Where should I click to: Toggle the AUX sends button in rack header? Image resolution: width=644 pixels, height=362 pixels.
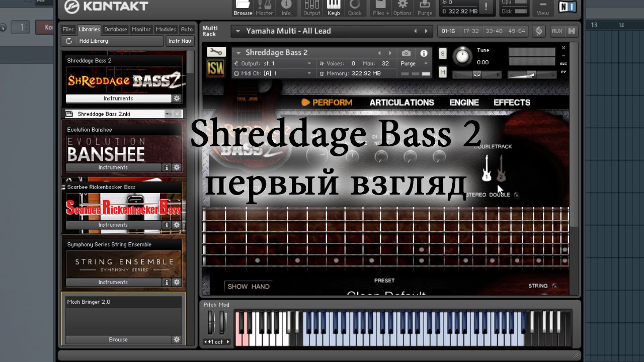click(557, 31)
